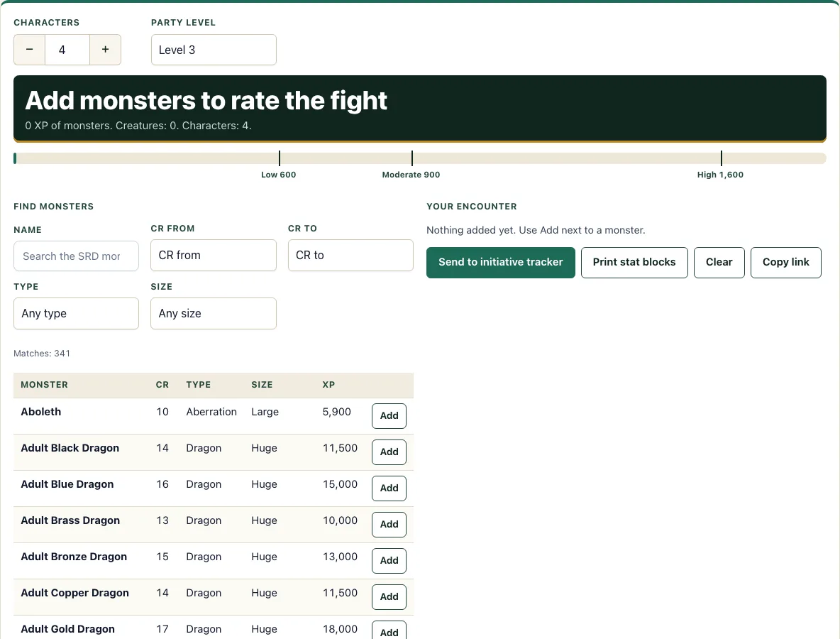Add Adult Brass Dragon to encounter

389,524
